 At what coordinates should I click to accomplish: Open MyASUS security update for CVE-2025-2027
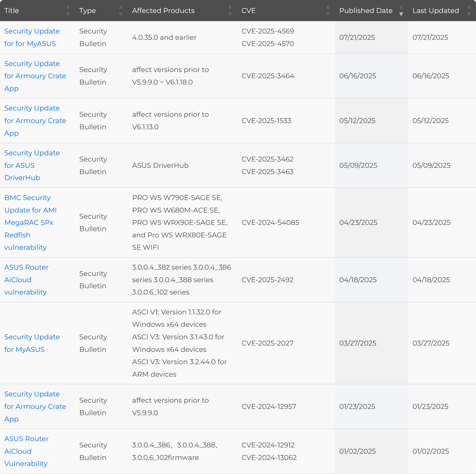point(32,343)
